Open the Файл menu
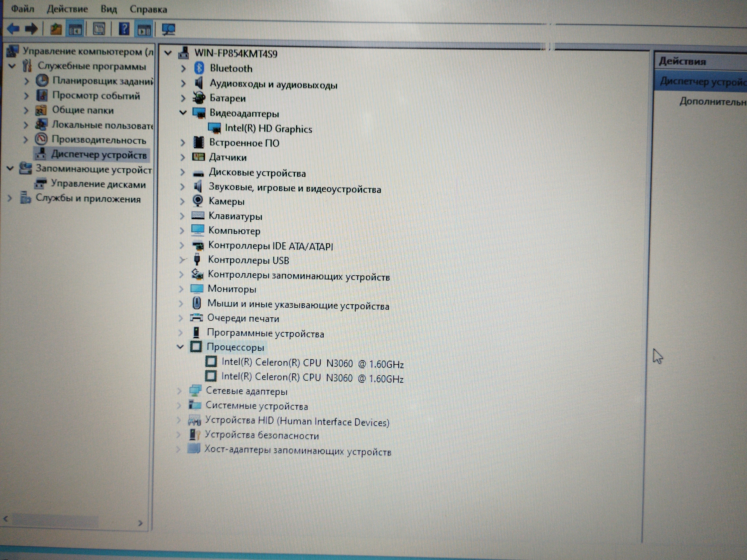747x560 pixels. [x=23, y=9]
